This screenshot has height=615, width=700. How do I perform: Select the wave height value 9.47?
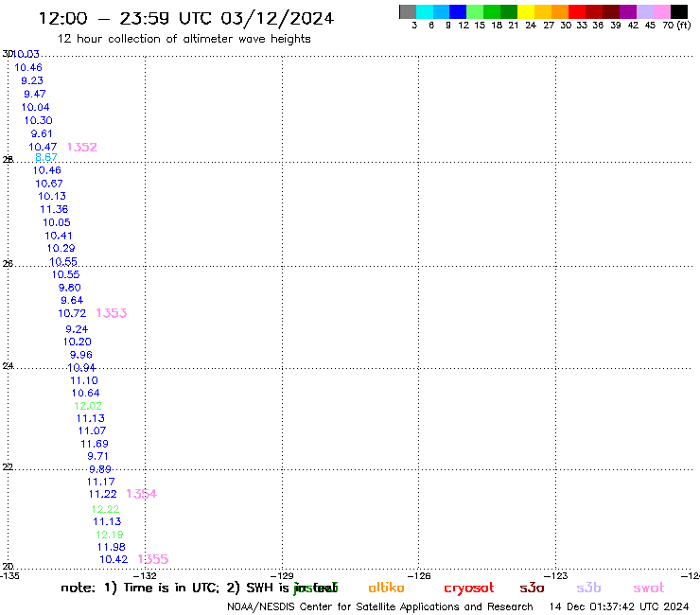click(35, 95)
